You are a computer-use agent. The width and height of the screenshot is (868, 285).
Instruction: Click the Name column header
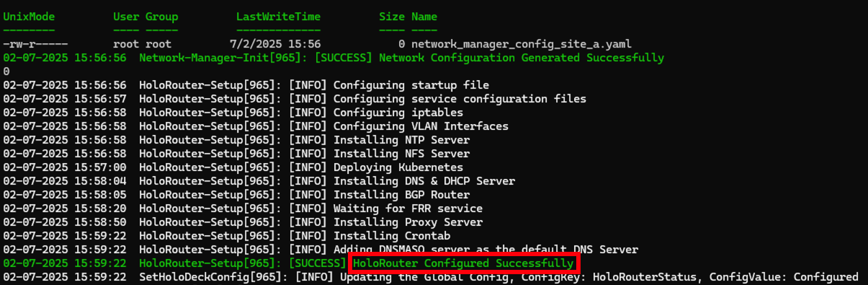pyautogui.click(x=424, y=16)
